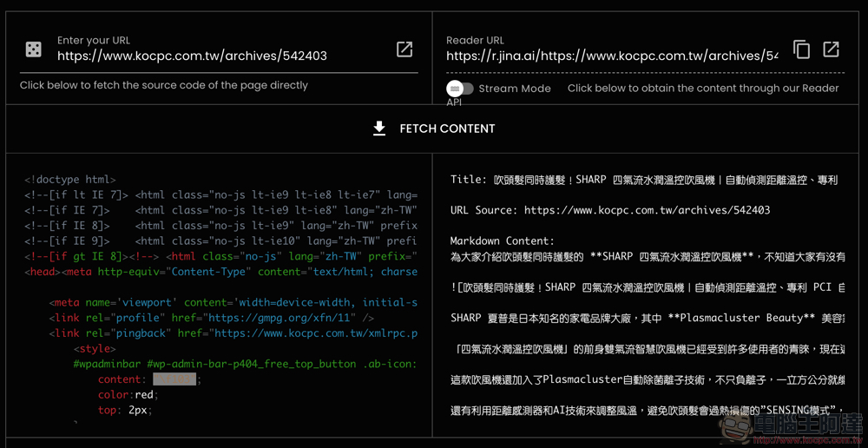Click the '<style>' tag line
Screen dimensions: 868x448
[95, 349]
